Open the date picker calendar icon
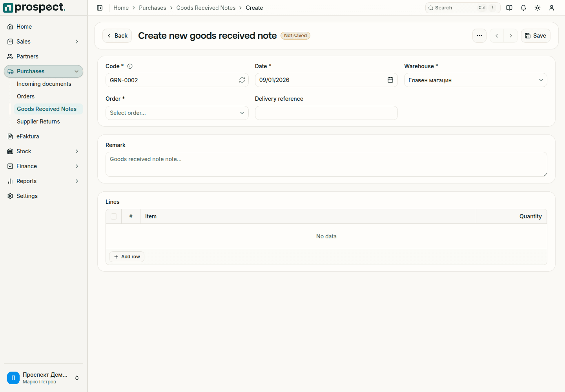This screenshot has height=392, width=565. pos(390,80)
